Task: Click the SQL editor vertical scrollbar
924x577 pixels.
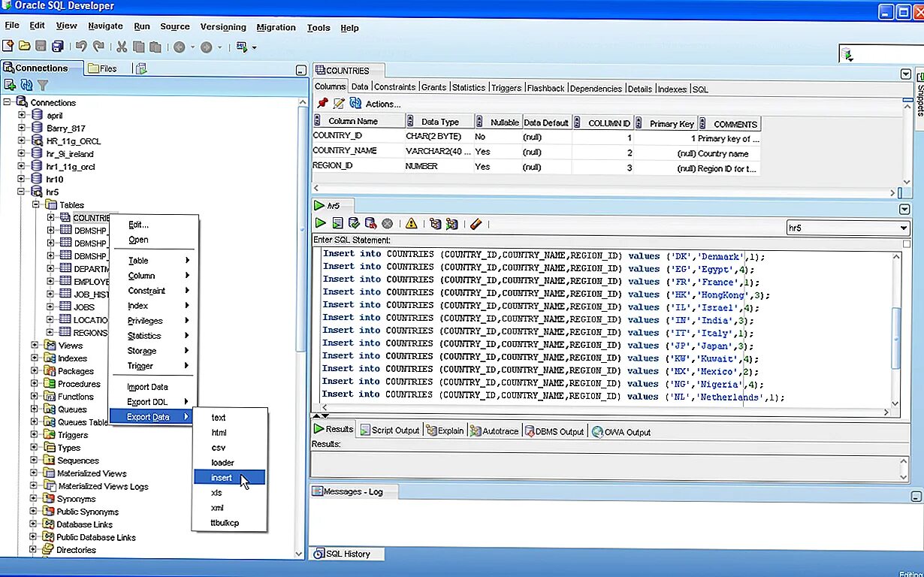Action: click(895, 331)
